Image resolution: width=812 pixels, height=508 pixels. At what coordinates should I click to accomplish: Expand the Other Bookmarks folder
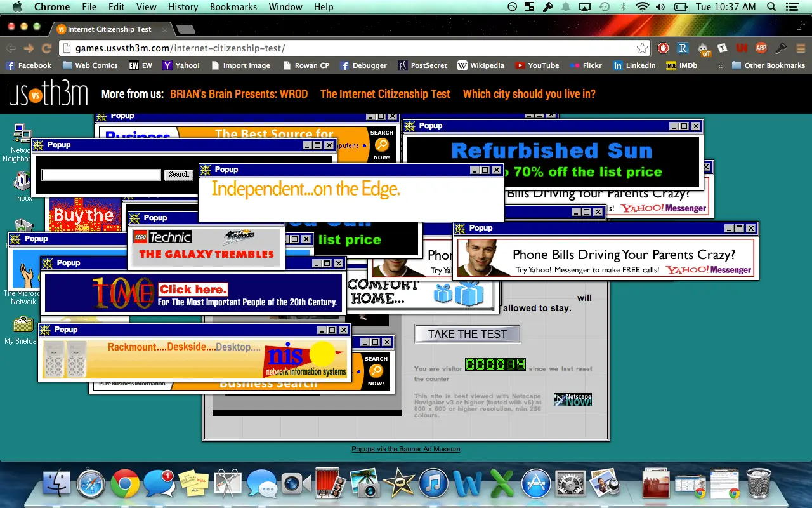pos(768,65)
